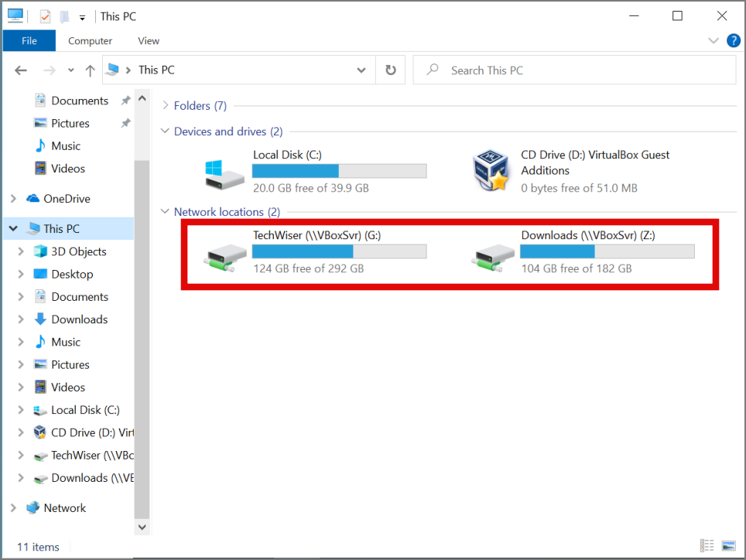Screen dimensions: 746x560
Task: Collapse the Devices and drives group
Action: (x=165, y=131)
